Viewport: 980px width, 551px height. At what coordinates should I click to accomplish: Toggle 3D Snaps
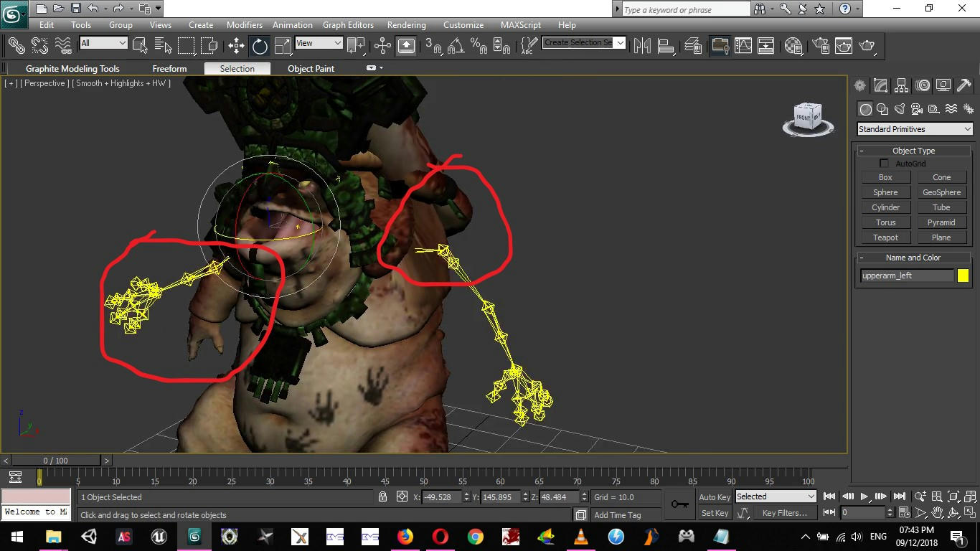point(433,45)
